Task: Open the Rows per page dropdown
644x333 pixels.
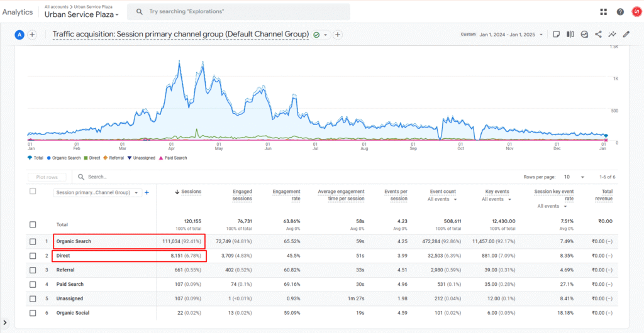Action: tap(574, 177)
